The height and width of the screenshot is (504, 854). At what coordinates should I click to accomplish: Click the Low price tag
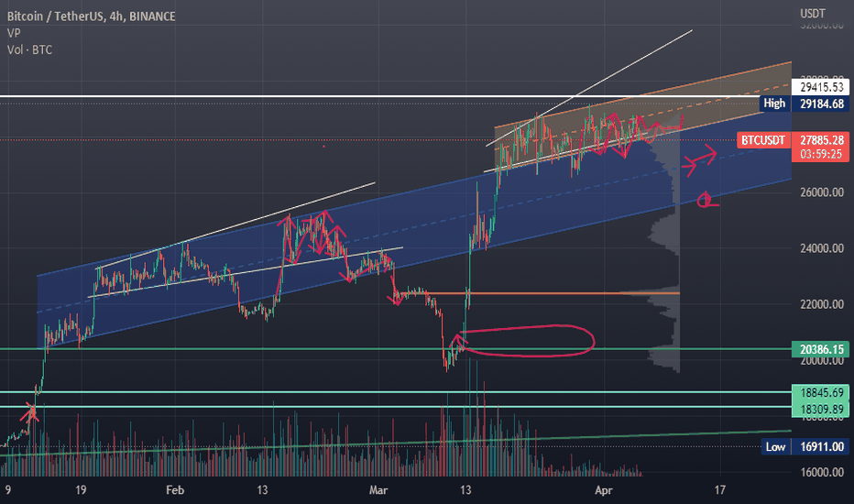pos(775,447)
